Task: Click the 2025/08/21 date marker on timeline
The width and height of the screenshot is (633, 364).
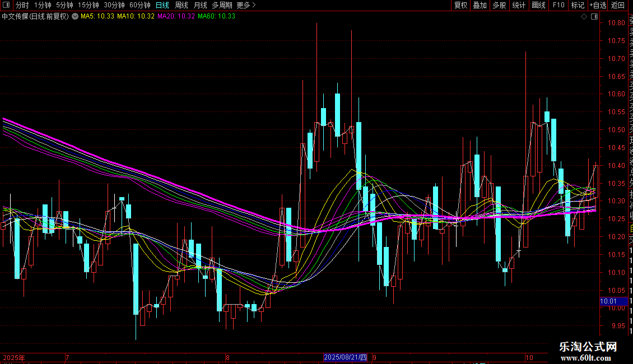Action: click(x=346, y=357)
